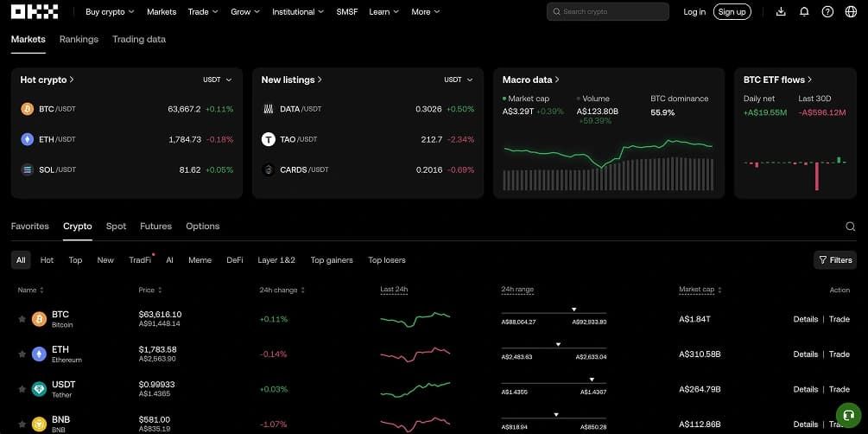
Task: Switch to the Rankings tab
Action: point(79,40)
